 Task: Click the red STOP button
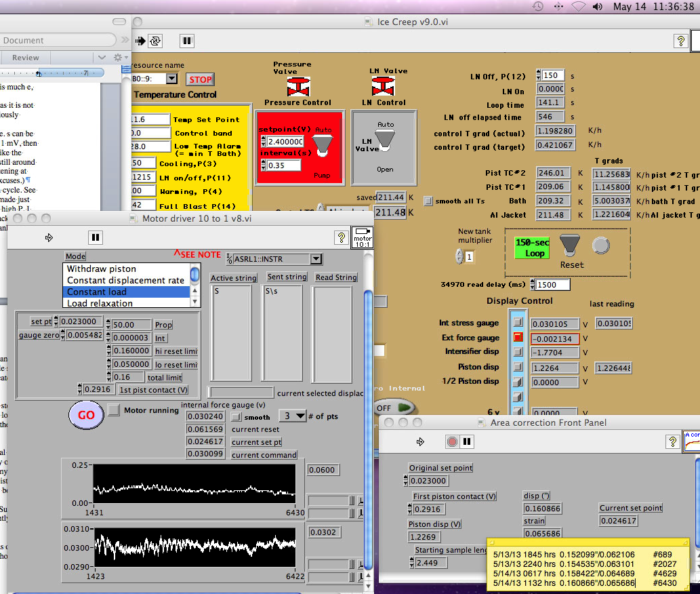[x=200, y=79]
